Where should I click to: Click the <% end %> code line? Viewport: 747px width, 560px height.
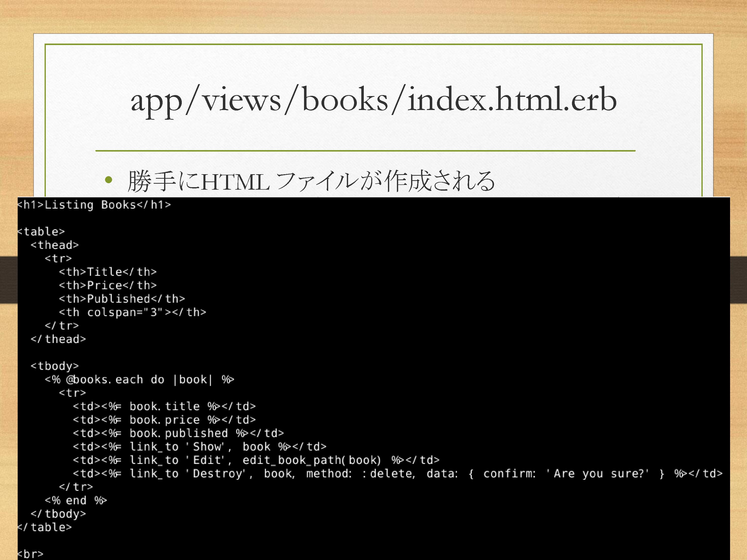click(x=76, y=500)
